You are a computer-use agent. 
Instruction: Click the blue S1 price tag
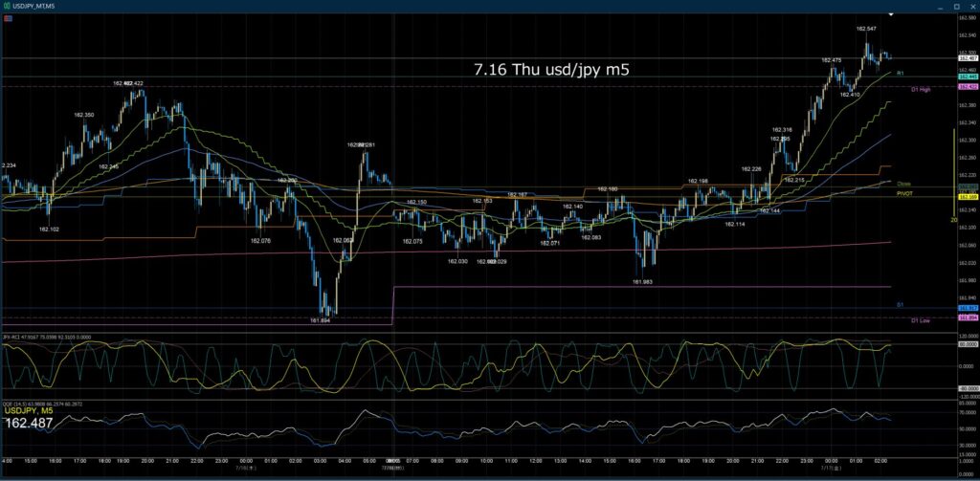tap(968, 309)
